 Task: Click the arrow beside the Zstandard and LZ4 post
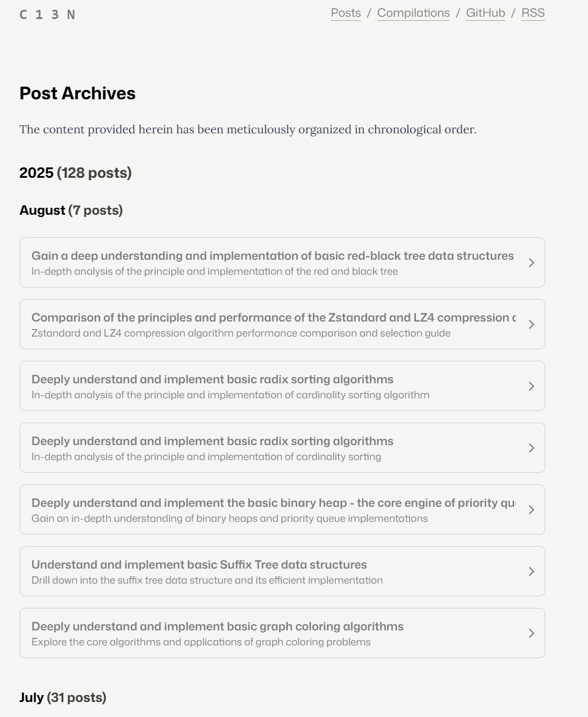click(x=531, y=324)
